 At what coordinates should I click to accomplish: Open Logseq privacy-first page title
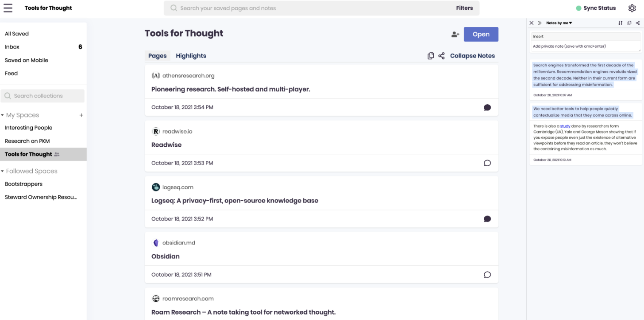click(235, 201)
